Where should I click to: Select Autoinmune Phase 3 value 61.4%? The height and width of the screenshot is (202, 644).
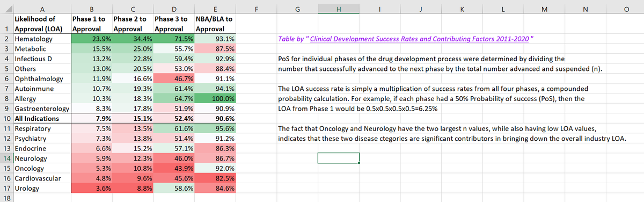[174, 89]
